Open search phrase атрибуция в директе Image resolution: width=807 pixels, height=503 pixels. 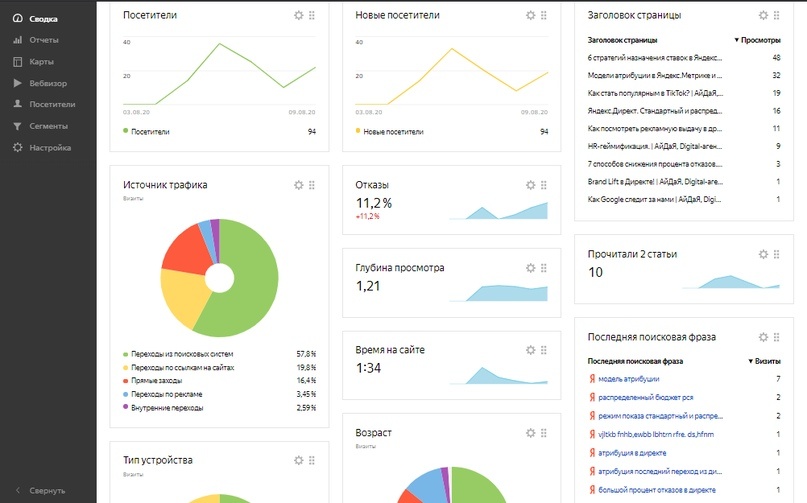632,453
